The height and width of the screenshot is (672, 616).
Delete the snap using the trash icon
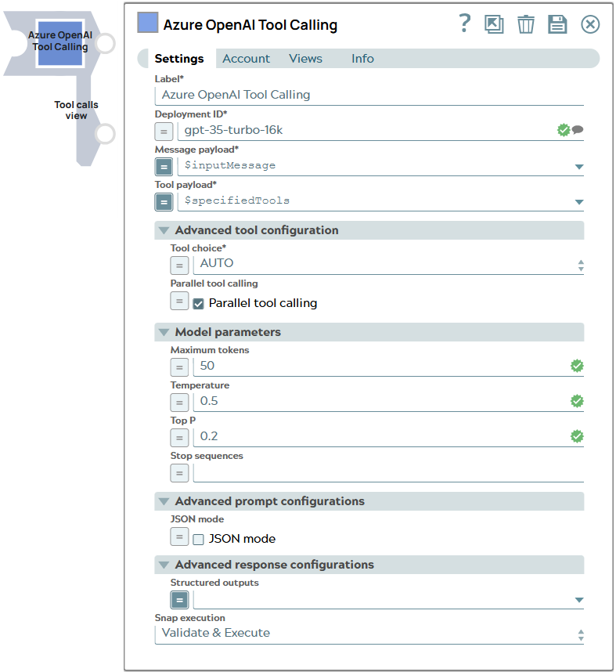(x=525, y=23)
